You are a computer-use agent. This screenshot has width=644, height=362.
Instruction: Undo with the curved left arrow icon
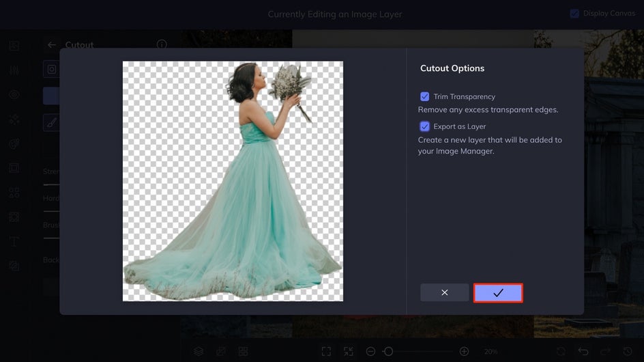[x=583, y=351]
